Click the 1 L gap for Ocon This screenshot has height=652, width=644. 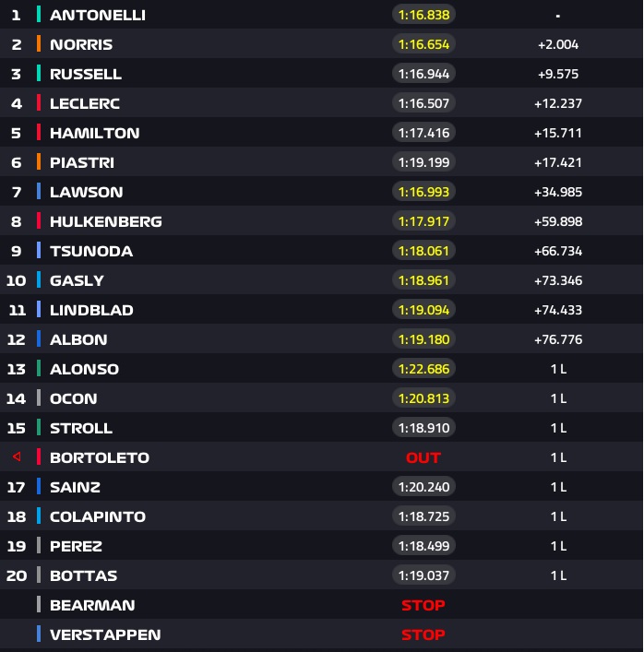(558, 398)
